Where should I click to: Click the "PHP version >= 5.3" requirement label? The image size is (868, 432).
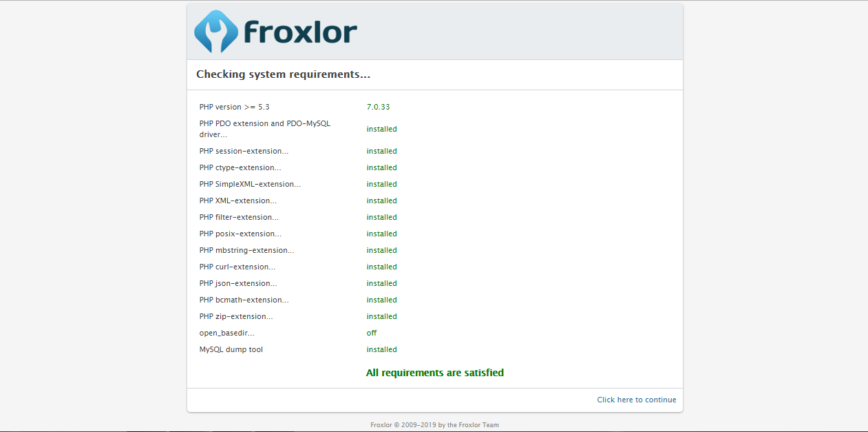(x=234, y=107)
